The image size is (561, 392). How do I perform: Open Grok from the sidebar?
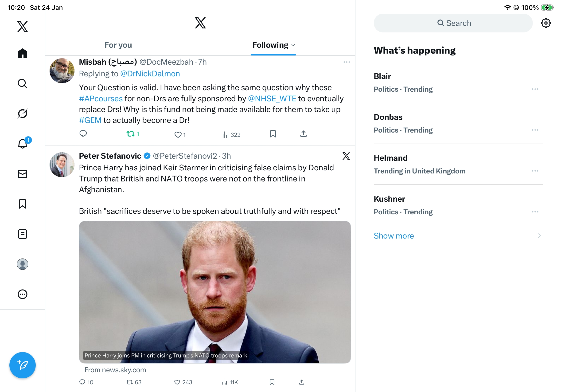pyautogui.click(x=23, y=114)
